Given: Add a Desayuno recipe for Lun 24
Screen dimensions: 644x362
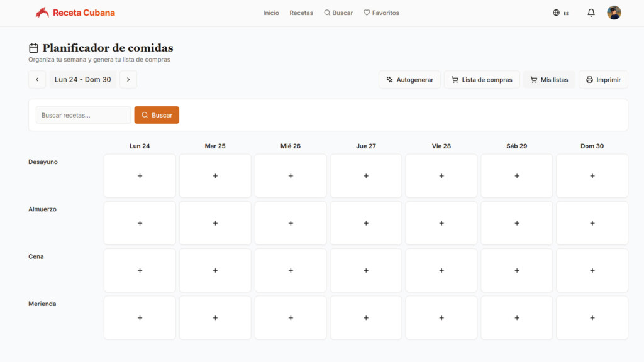Looking at the screenshot, I should pos(140,175).
